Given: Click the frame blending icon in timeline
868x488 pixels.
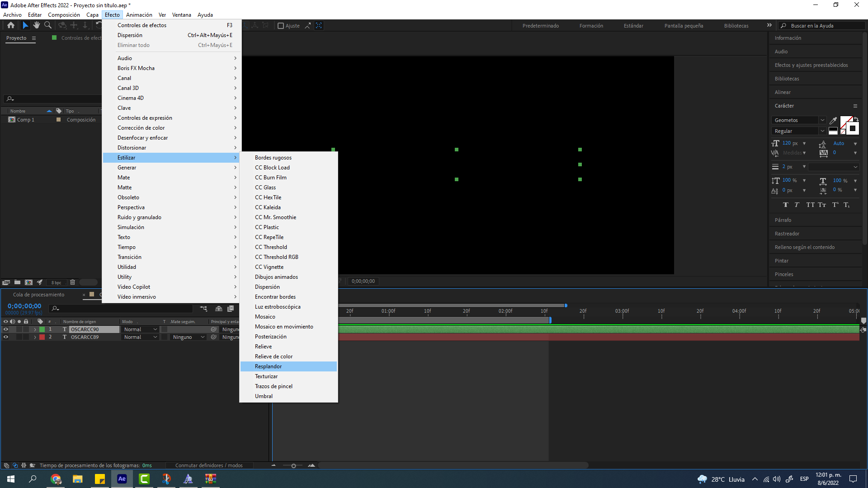Looking at the screenshot, I should click(231, 309).
